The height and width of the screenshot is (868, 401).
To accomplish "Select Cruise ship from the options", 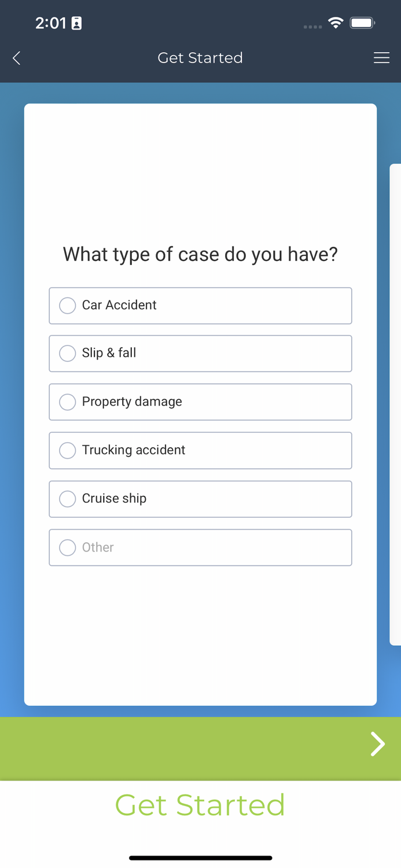I will 200,498.
